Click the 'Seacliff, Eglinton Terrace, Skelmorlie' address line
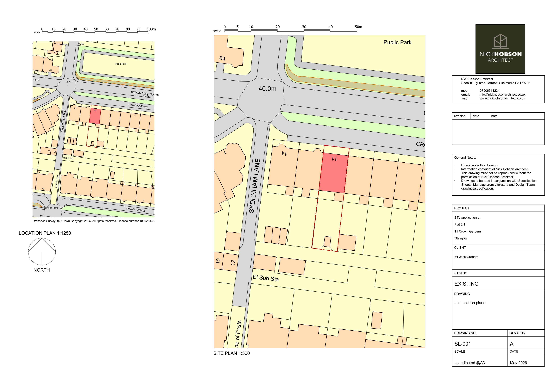 [495, 83]
